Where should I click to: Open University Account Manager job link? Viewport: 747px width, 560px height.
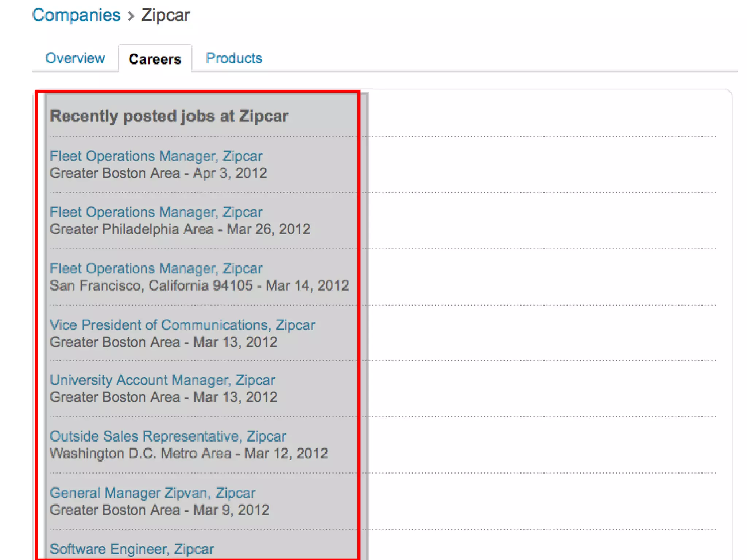[x=162, y=380]
